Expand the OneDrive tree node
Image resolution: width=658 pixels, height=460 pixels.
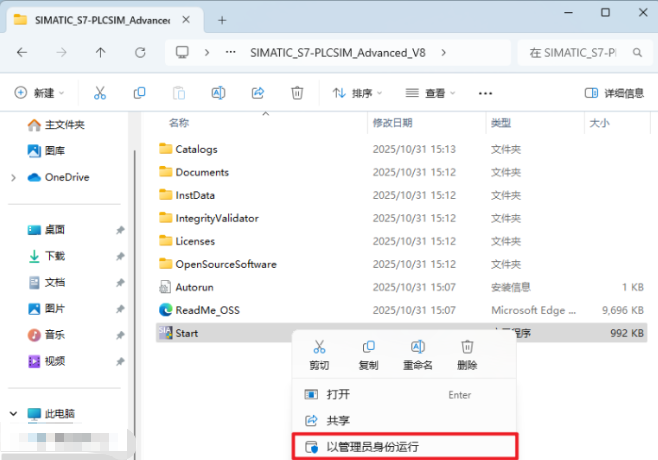click(12, 177)
